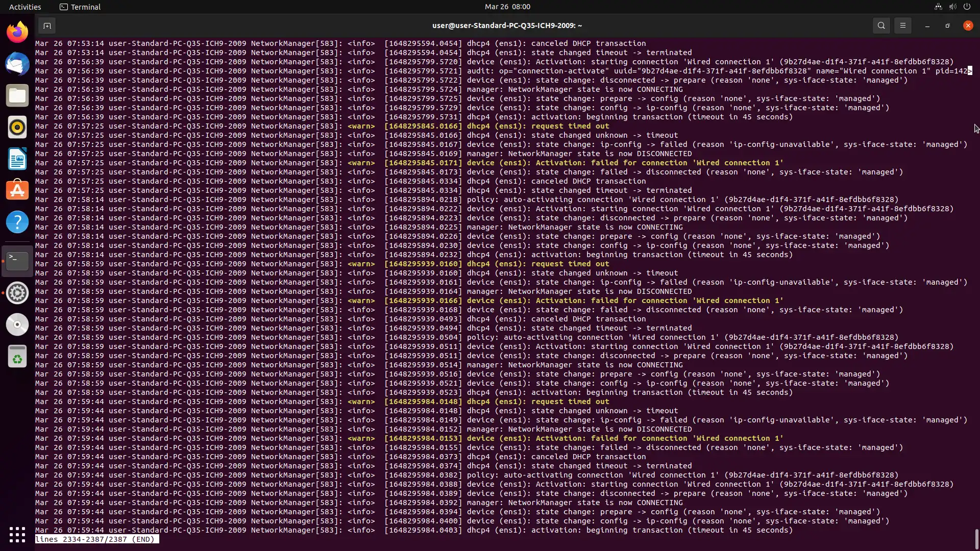Open Settings from the dock

click(x=17, y=293)
